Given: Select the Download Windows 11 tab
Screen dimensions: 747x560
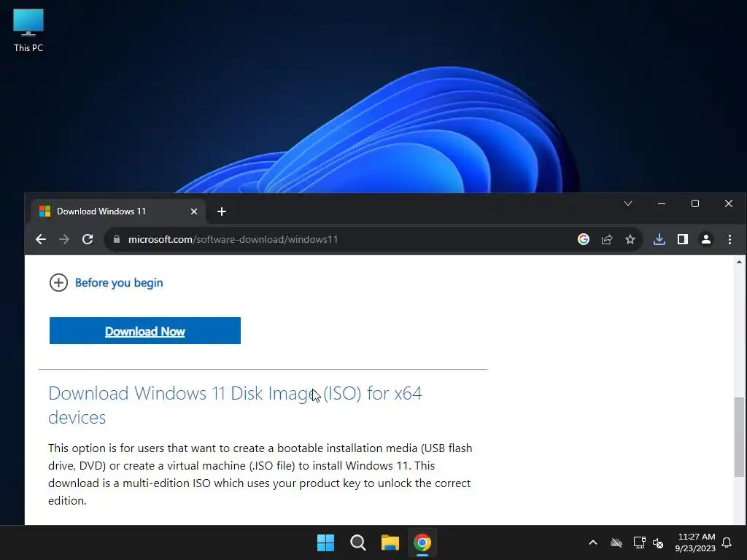Looking at the screenshot, I should point(118,211).
